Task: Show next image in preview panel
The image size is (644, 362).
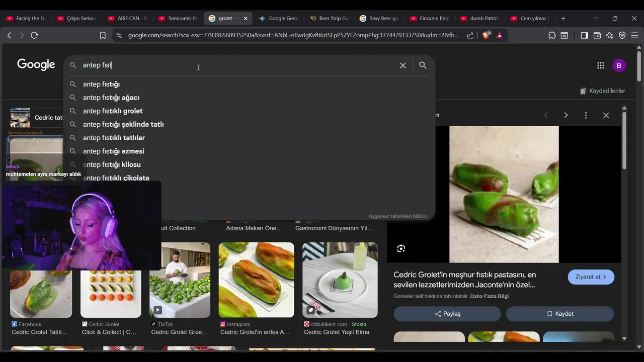Action: pyautogui.click(x=566, y=115)
